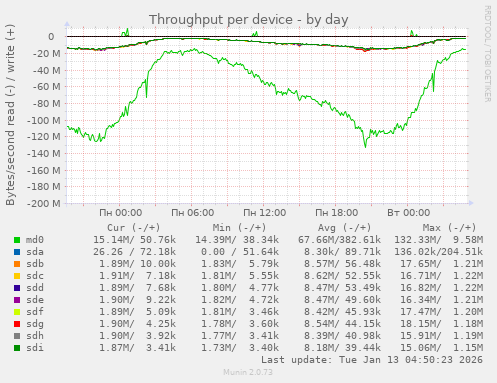Screen dimensions: 497x383
Task: Click the sdi dark green legend swatch
Action: pos(17,348)
